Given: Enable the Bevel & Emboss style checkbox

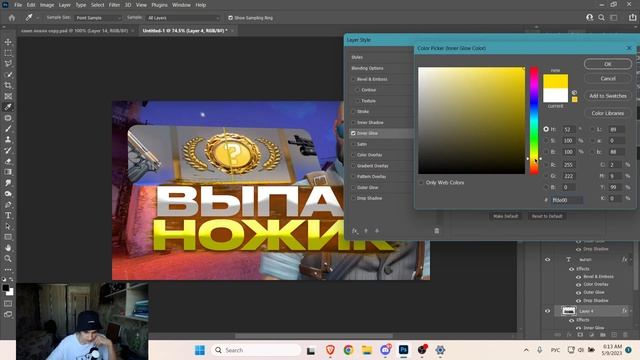Looking at the screenshot, I should tap(353, 79).
